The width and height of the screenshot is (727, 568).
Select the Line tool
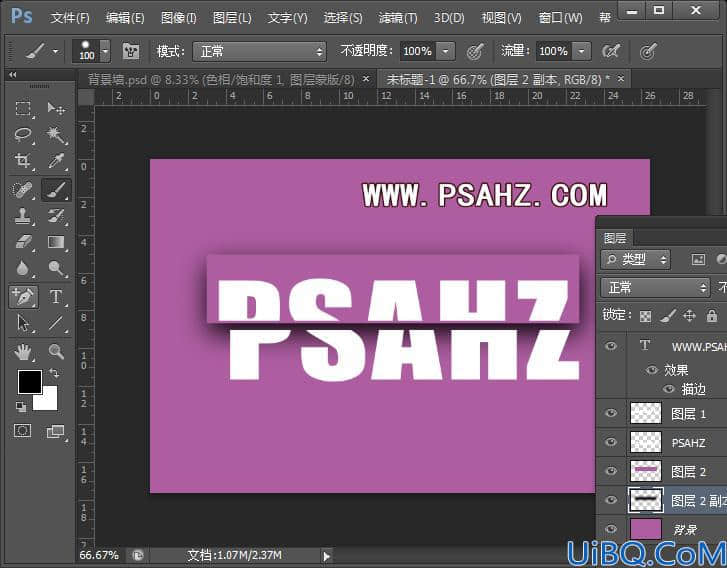[56, 323]
